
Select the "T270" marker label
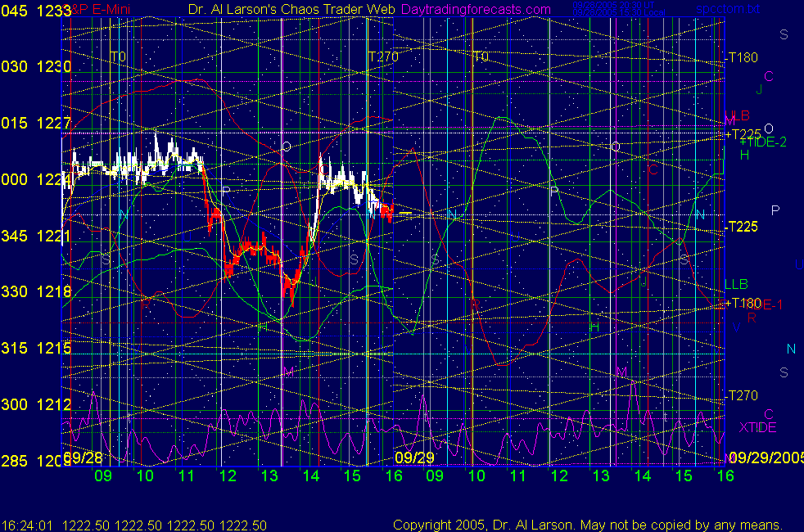tap(383, 56)
